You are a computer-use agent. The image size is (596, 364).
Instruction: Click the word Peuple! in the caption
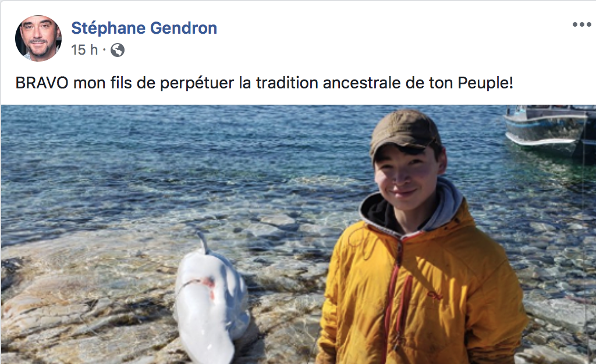click(485, 83)
